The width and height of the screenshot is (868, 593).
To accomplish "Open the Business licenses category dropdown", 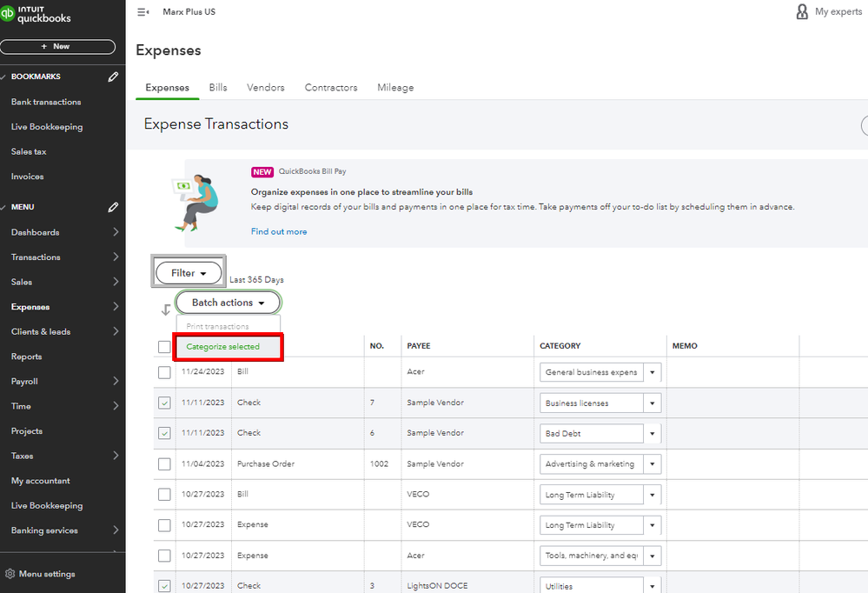I will [653, 403].
